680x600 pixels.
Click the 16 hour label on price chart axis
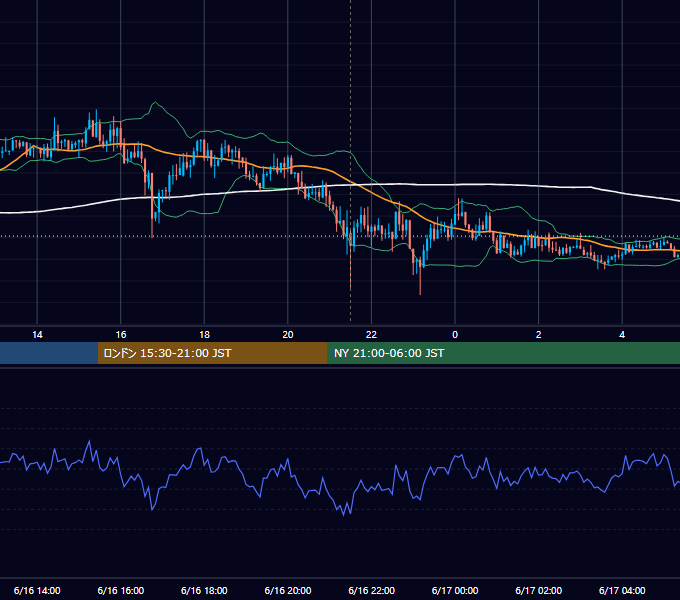tap(121, 335)
